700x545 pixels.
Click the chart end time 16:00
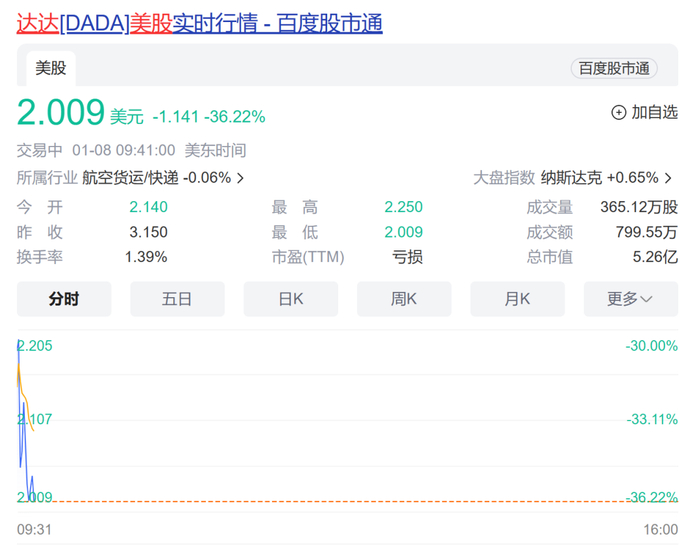click(661, 530)
